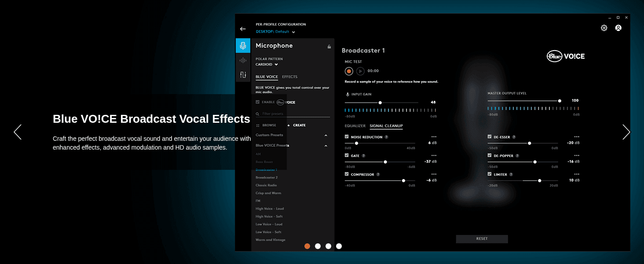Click the Filter presets search field
This screenshot has width=644, height=264.
[293, 114]
